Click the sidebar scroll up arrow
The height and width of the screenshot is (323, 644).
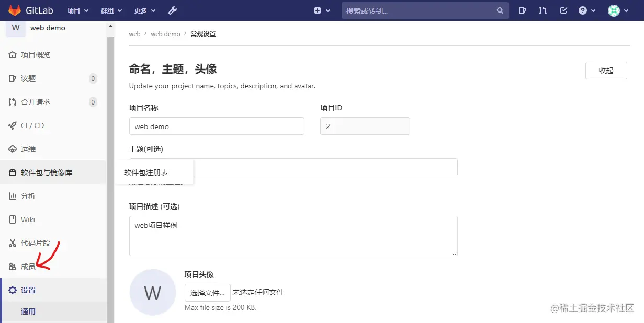click(x=110, y=25)
